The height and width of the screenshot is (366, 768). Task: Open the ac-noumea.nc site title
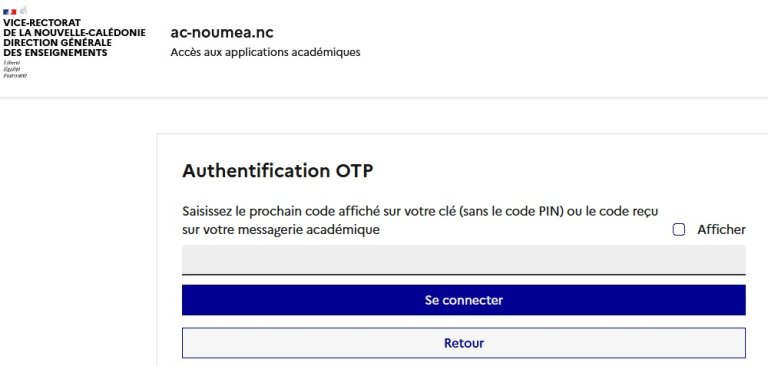222,33
